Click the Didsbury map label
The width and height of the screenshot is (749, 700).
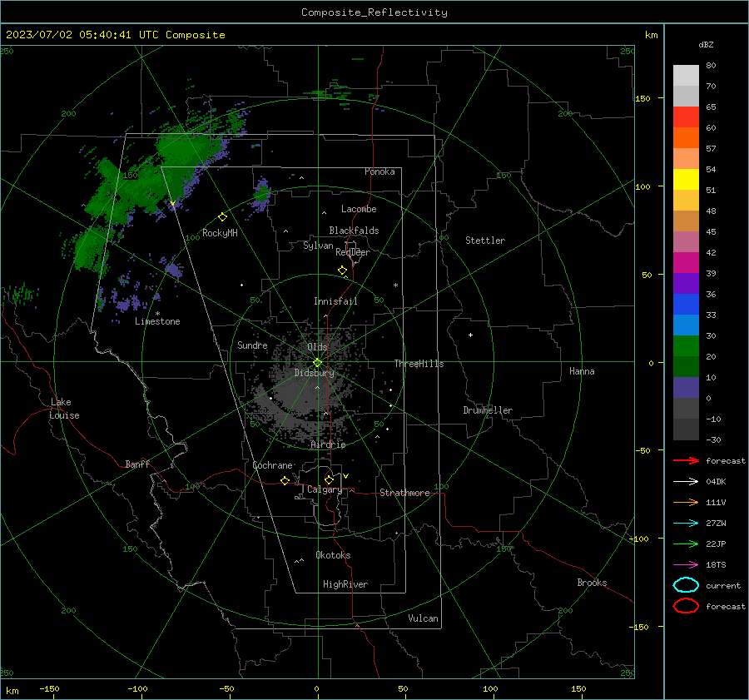pyautogui.click(x=314, y=373)
